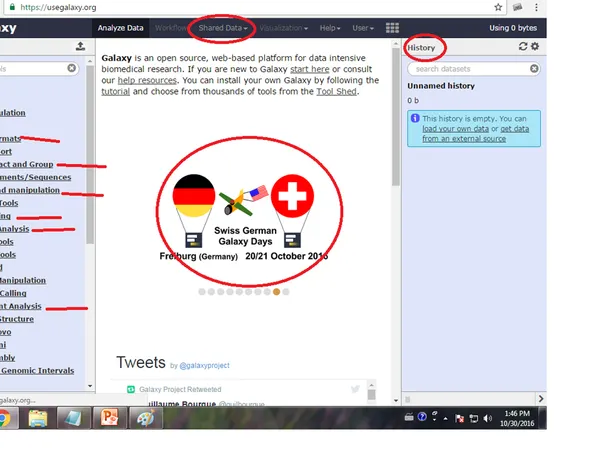Click the upload data icon in tools panel

coord(80,46)
